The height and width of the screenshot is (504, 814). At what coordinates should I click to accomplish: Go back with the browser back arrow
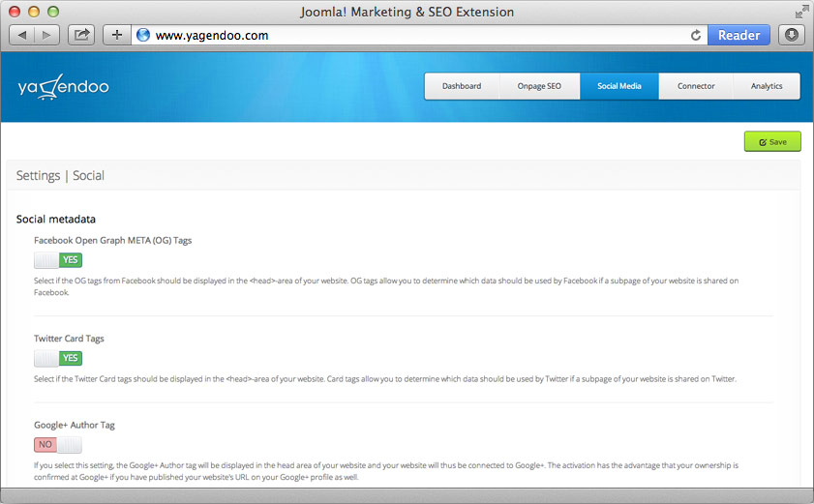tap(22, 35)
